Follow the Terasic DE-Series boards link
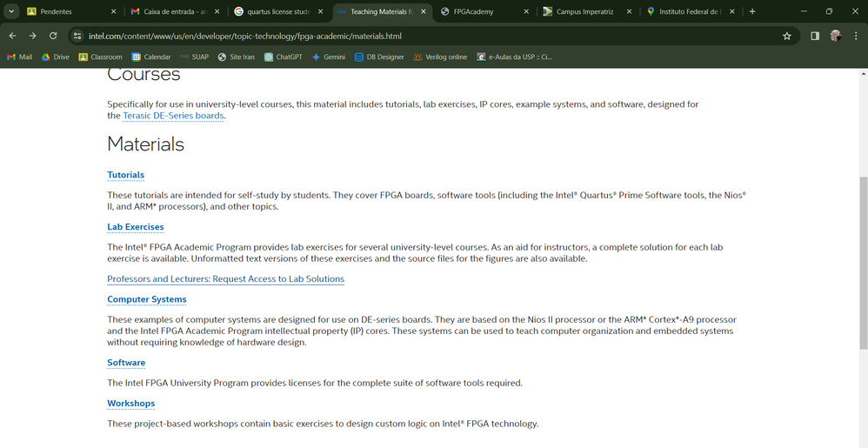 [x=173, y=116]
